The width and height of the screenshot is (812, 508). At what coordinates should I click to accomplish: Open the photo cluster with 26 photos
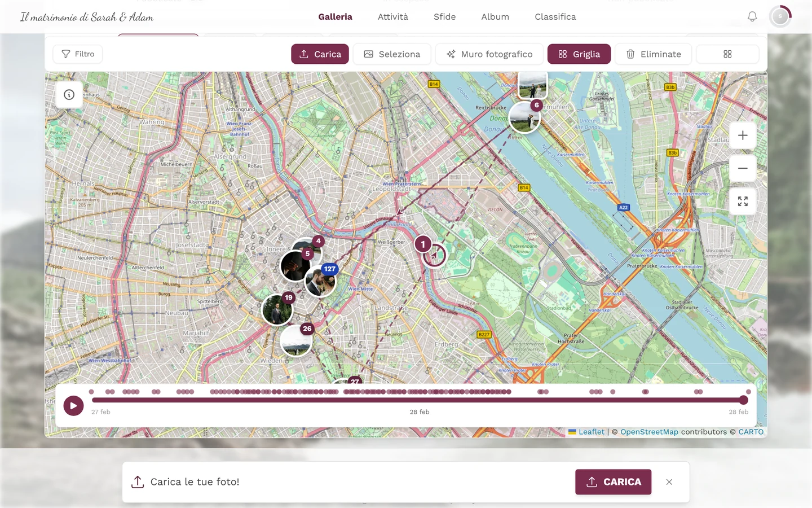pos(296,340)
